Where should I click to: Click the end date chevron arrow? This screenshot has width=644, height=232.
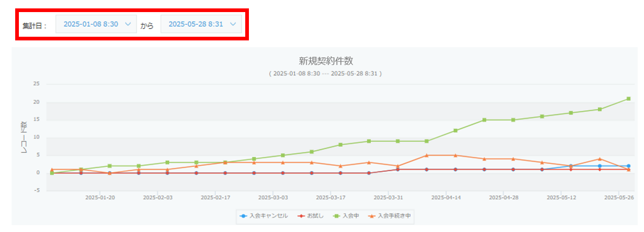(x=233, y=24)
